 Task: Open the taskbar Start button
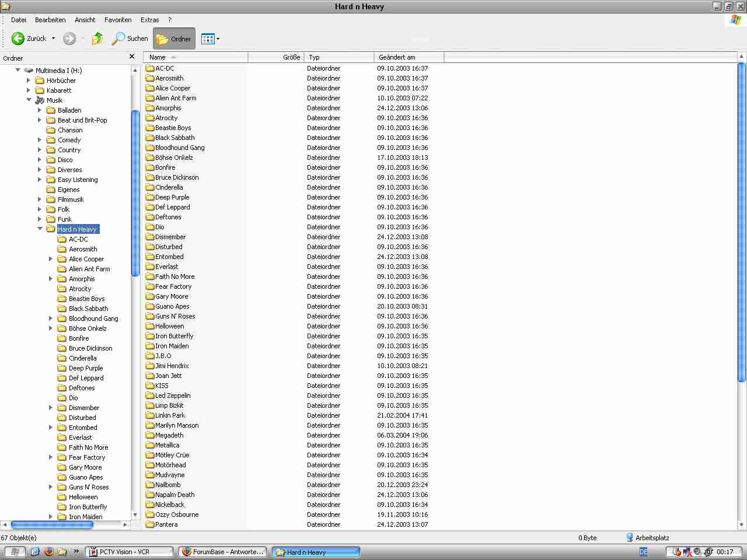[x=15, y=552]
